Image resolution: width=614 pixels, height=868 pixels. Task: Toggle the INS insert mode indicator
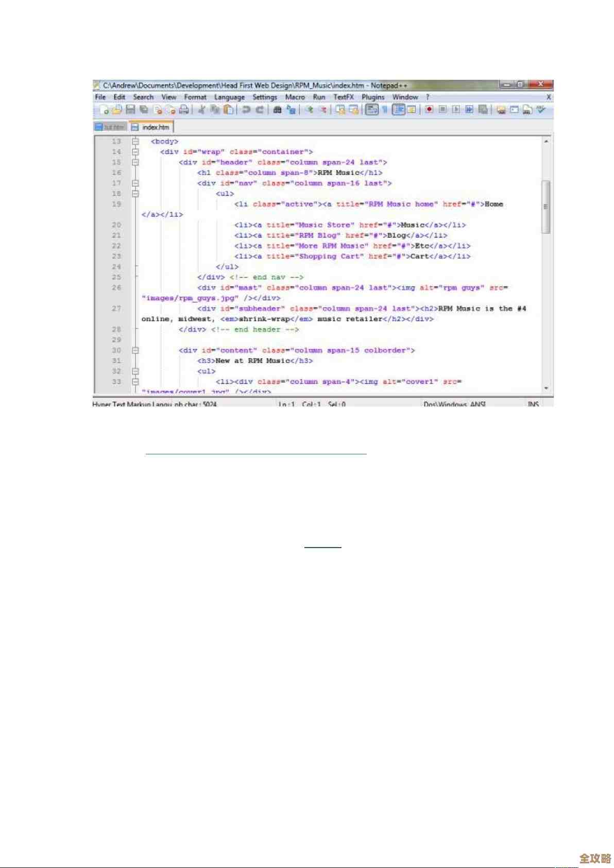[533, 404]
